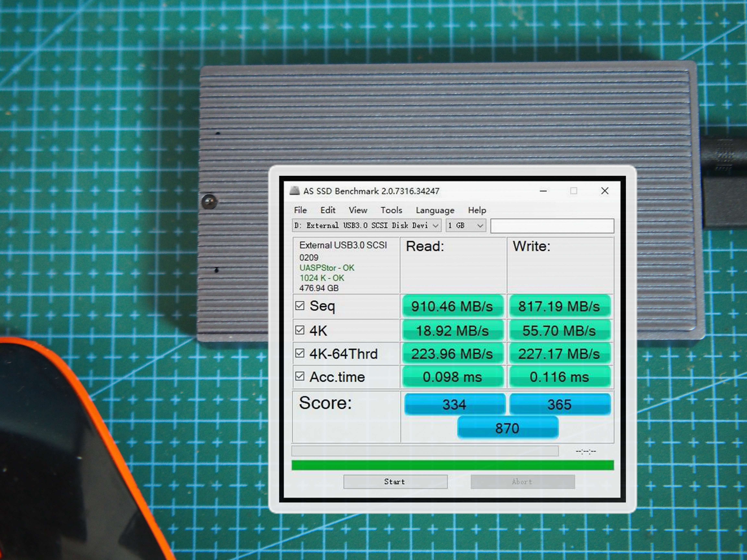Click the Score: label
The width and height of the screenshot is (747, 560).
point(325,403)
